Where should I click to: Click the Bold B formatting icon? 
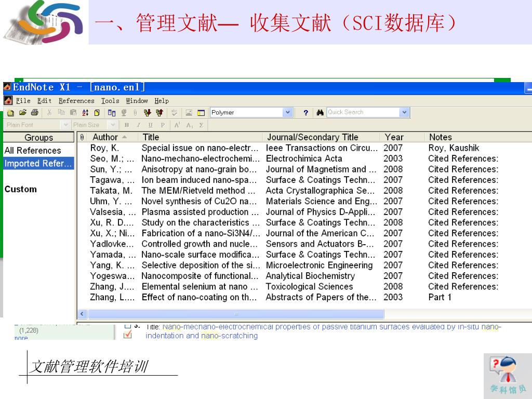tap(127, 125)
